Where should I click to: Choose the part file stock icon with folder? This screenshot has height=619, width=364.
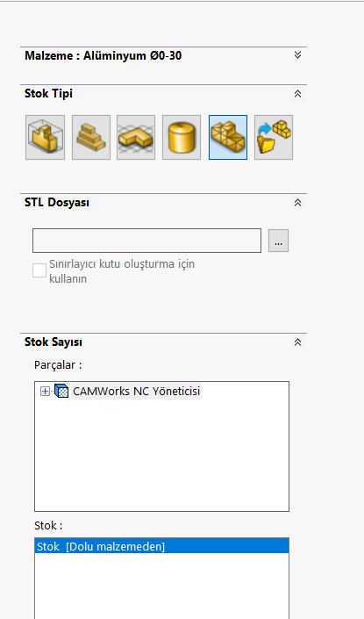point(274,137)
